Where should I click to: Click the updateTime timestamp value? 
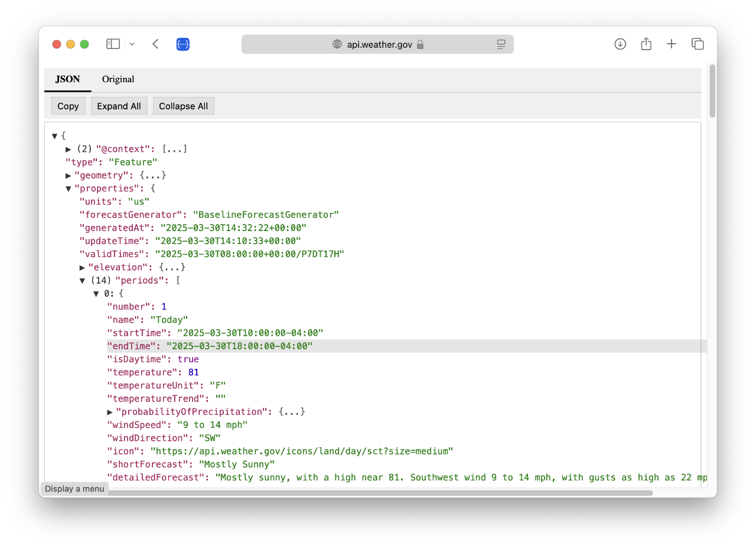[228, 241]
